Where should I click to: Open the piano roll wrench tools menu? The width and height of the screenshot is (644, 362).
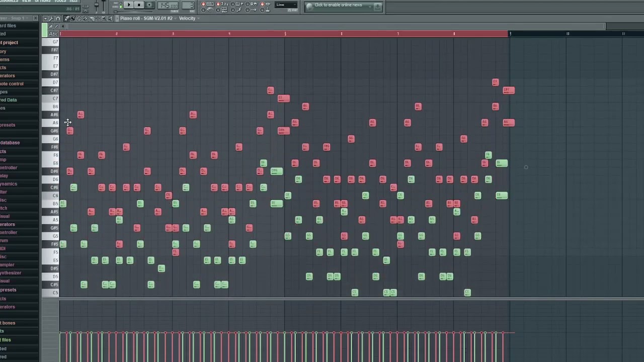click(51, 18)
